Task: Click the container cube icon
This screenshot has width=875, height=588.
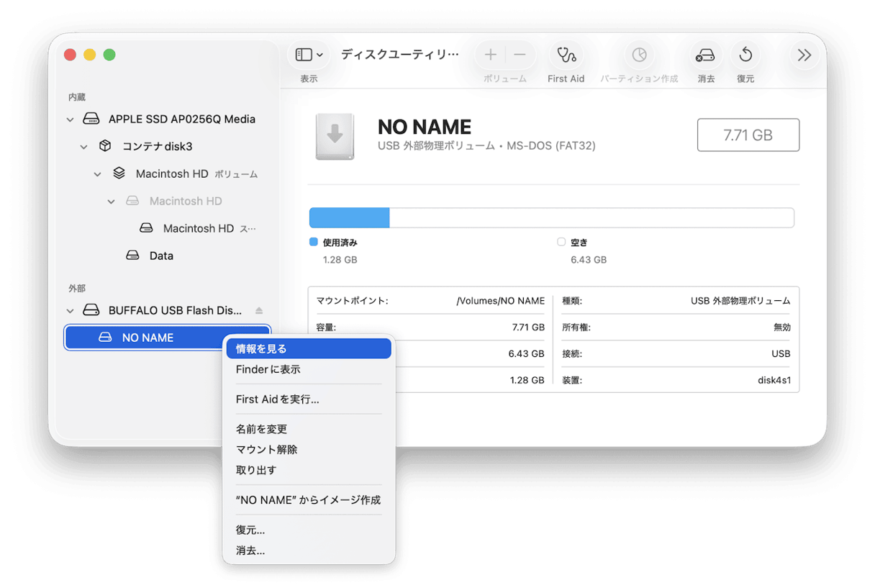Action: click(105, 146)
